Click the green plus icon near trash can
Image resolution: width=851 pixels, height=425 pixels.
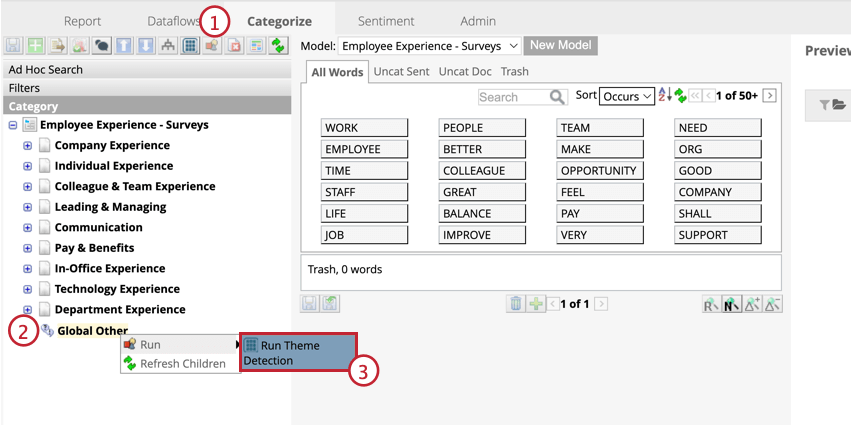pyautogui.click(x=536, y=303)
